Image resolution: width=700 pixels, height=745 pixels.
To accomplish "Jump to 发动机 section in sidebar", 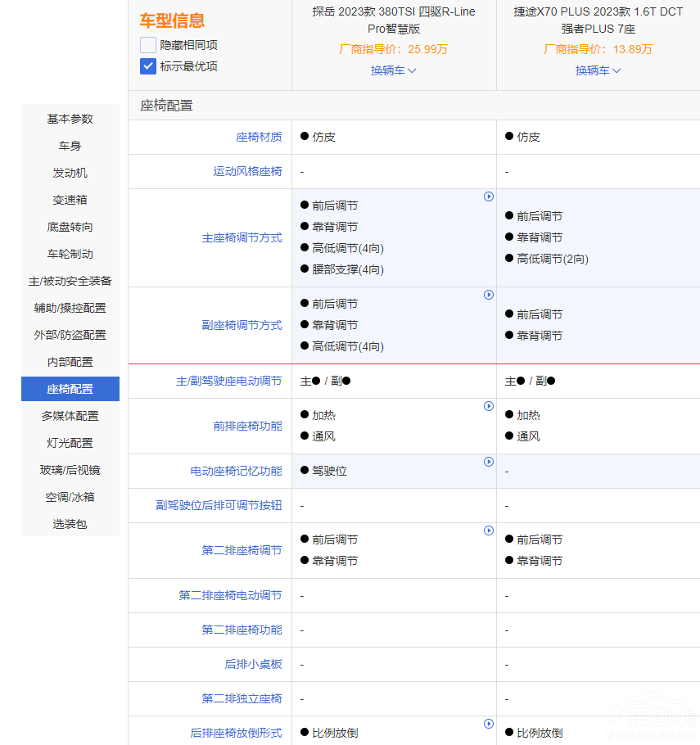I will pos(70,173).
